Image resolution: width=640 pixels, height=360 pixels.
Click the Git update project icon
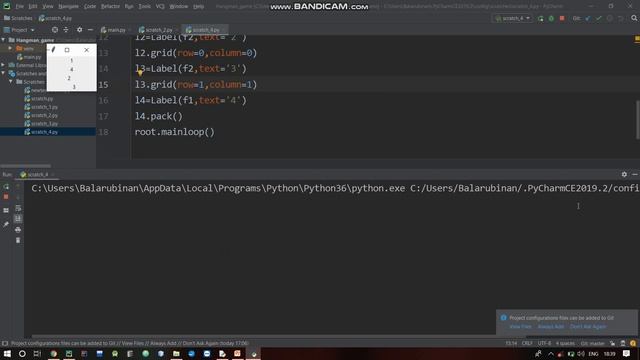588,18
